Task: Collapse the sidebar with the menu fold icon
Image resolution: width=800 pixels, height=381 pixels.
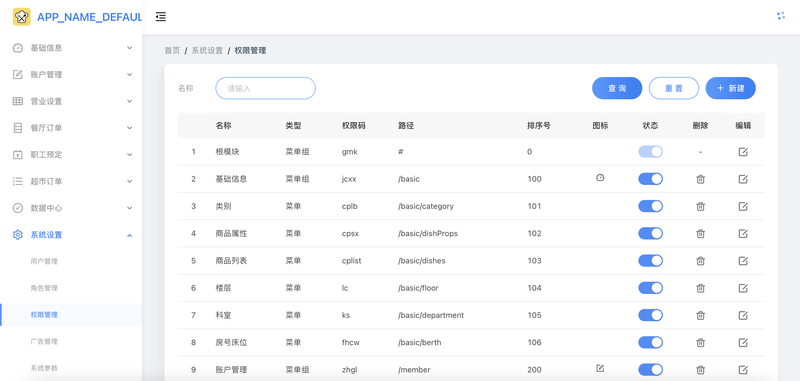Action: [161, 17]
